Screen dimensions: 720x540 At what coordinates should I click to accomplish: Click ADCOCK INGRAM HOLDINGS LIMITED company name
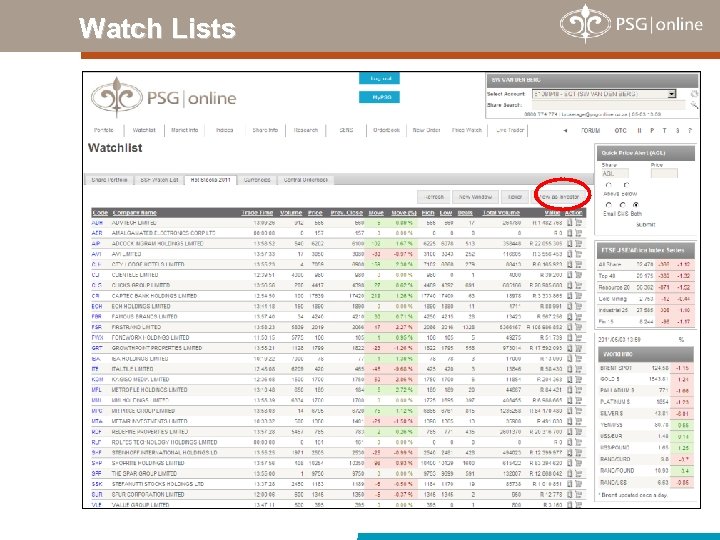coord(158,244)
